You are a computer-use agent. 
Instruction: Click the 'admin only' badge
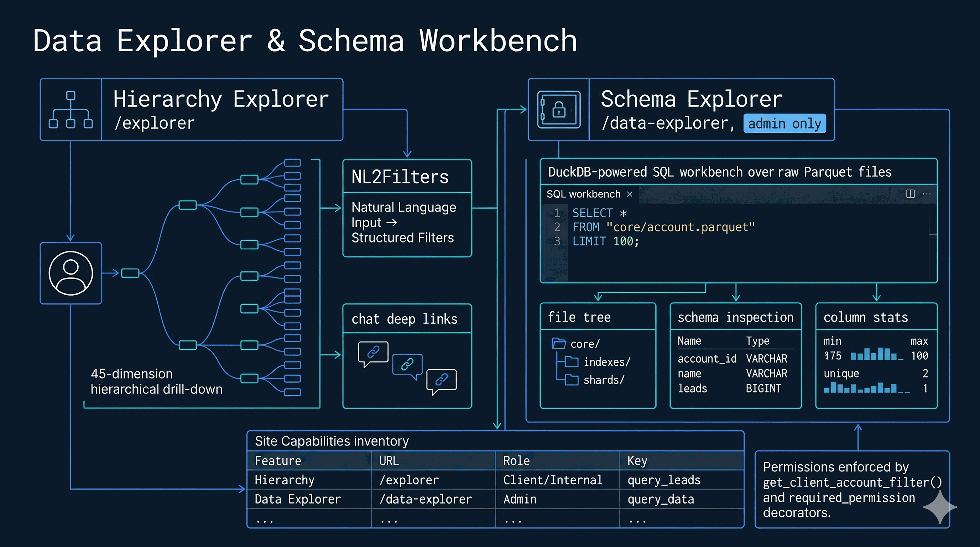(784, 123)
